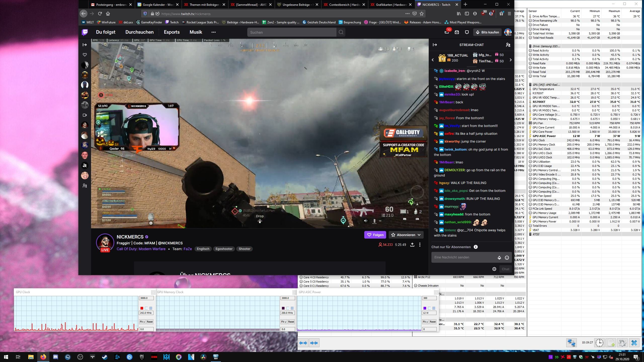Viewport: 644px width, 362px height.
Task: Open Epic Games launcher from taskbar
Action: click(142, 357)
